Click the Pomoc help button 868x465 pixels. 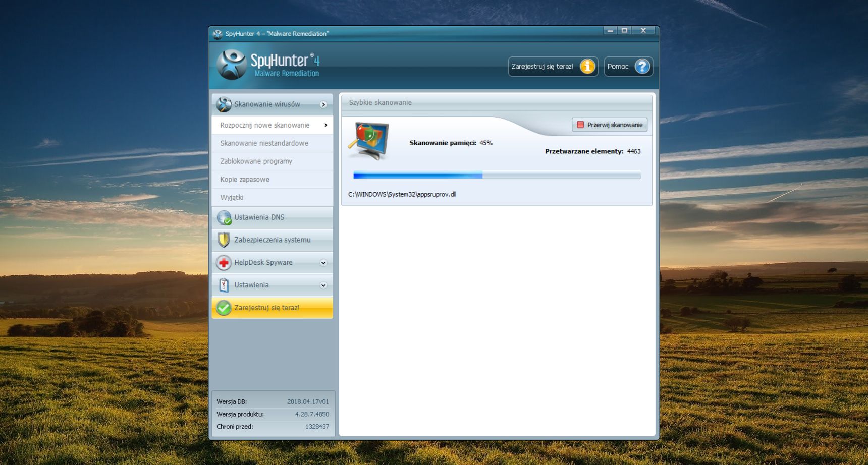[628, 67]
